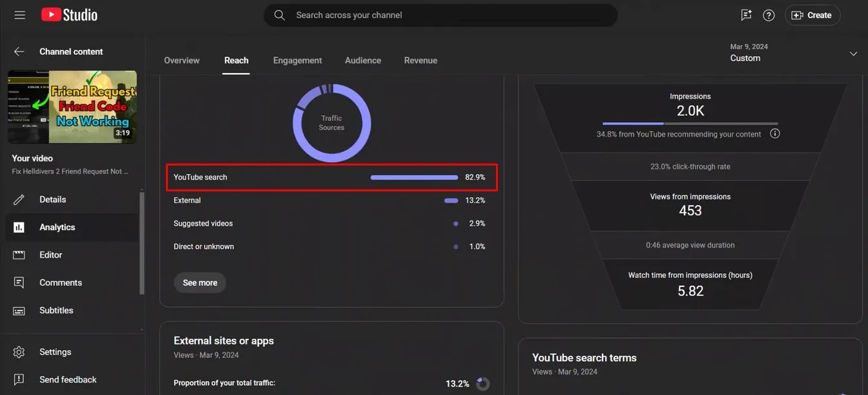Click the 13.2% proportion donut icon
The height and width of the screenshot is (395, 868).
coord(482,383)
